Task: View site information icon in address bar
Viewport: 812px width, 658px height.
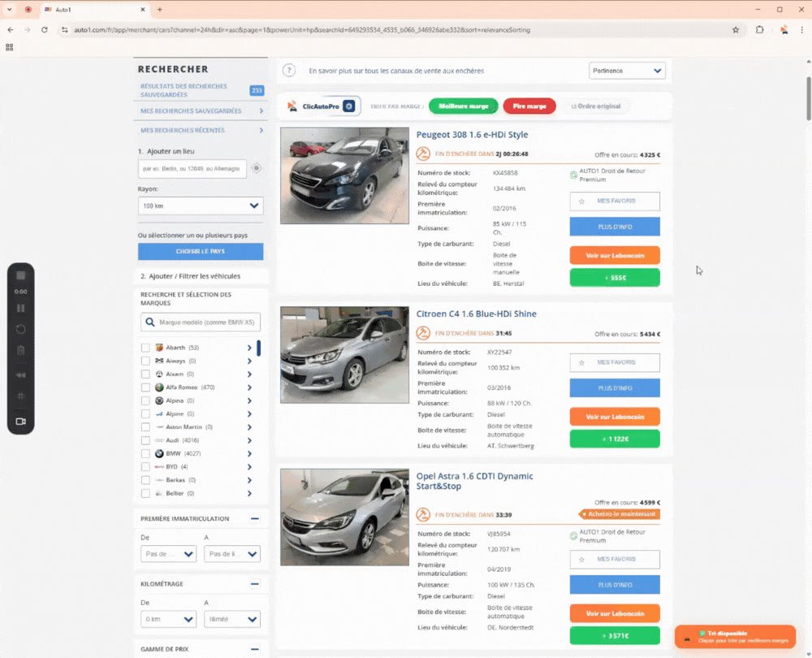Action: click(x=65, y=30)
